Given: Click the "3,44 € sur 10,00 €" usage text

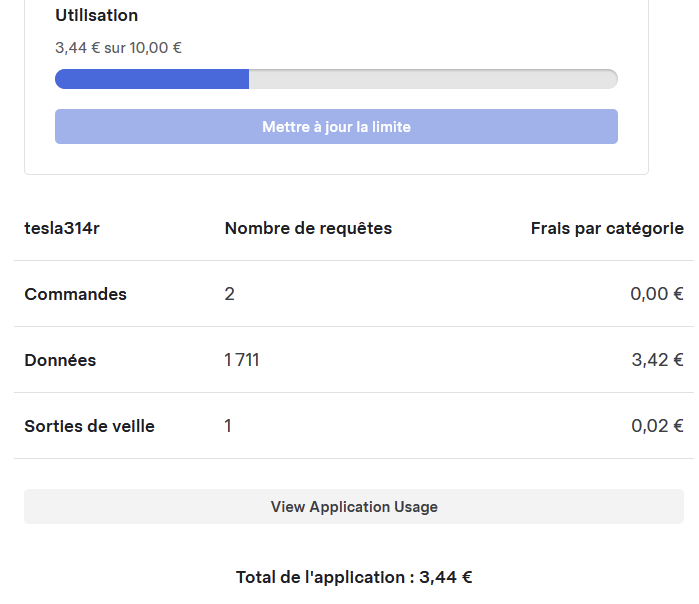Looking at the screenshot, I should pyautogui.click(x=118, y=47).
